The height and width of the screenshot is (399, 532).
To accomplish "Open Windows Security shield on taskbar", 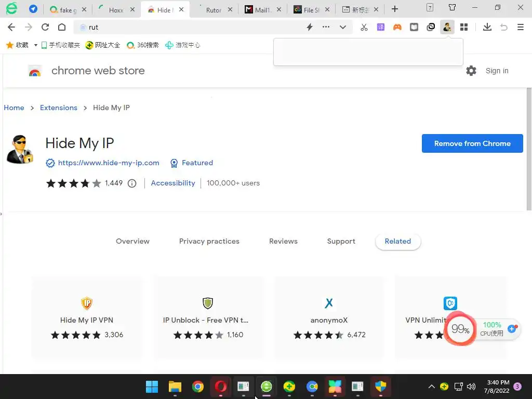I will tap(381, 387).
